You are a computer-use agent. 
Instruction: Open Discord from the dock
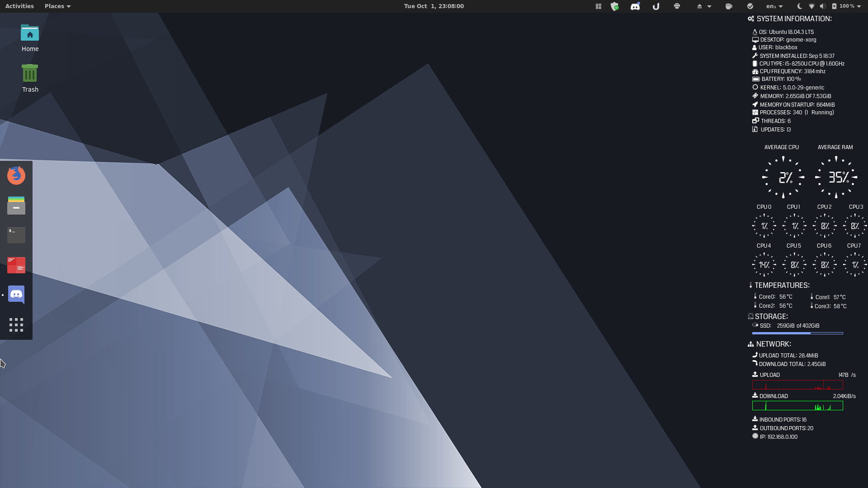coord(16,295)
